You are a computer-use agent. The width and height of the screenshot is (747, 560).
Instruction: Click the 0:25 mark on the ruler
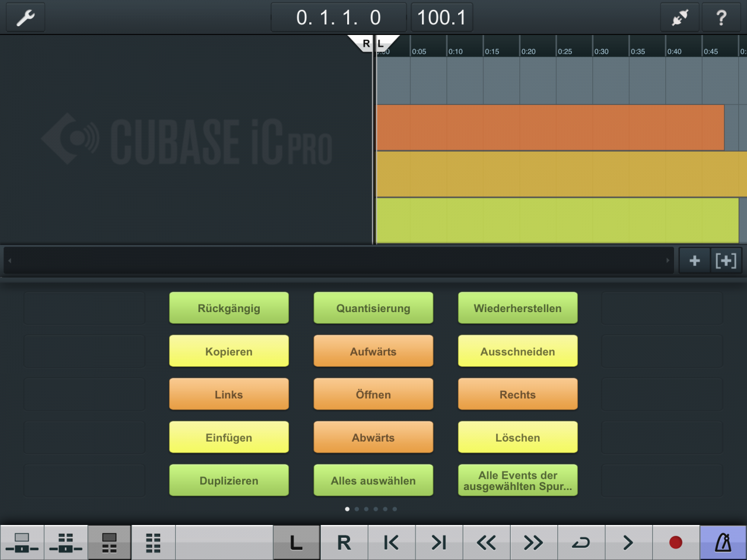click(565, 51)
